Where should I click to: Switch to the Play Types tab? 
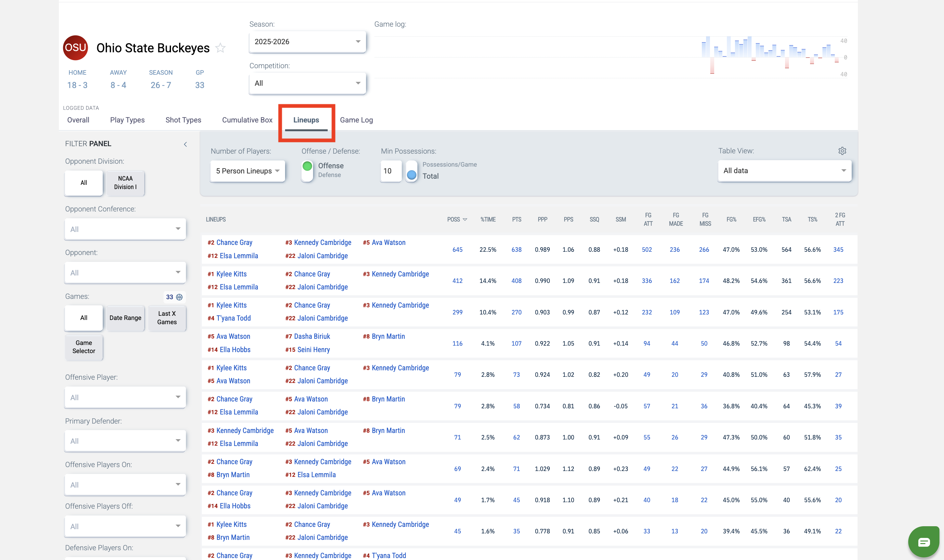pos(127,120)
